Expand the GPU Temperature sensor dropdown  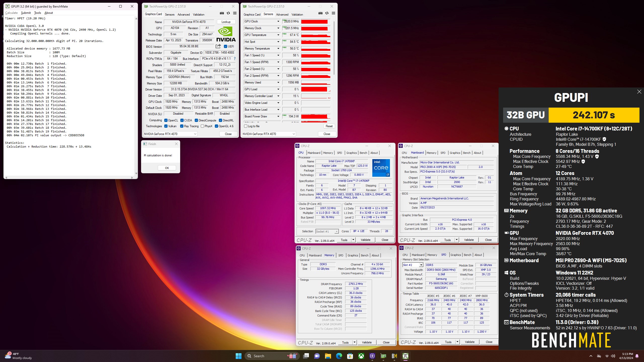[x=278, y=35]
